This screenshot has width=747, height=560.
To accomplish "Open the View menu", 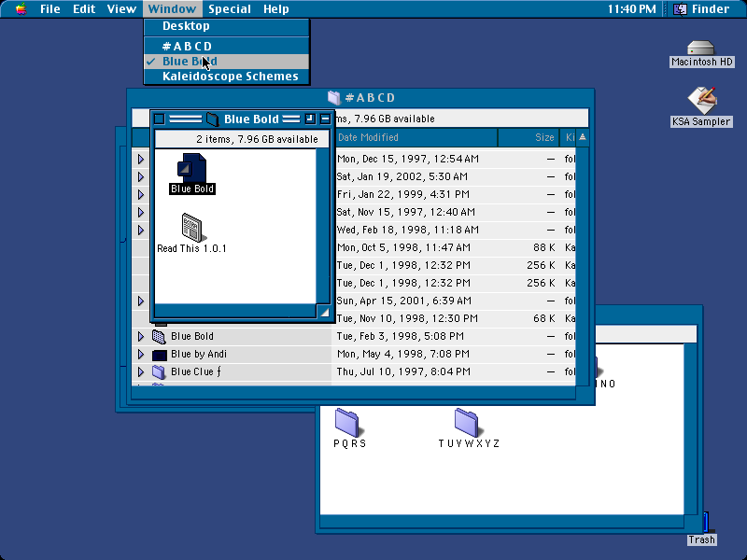I will point(121,9).
